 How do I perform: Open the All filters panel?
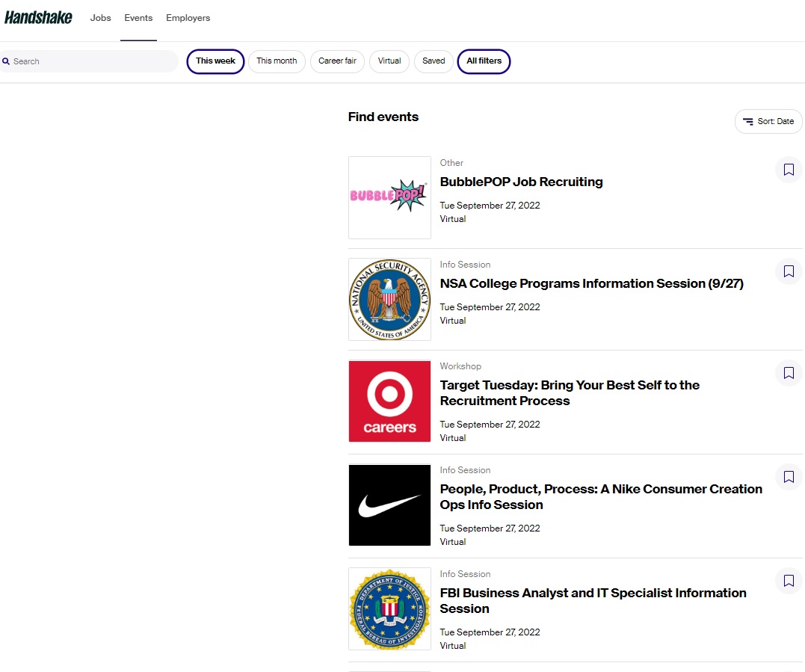coord(484,61)
